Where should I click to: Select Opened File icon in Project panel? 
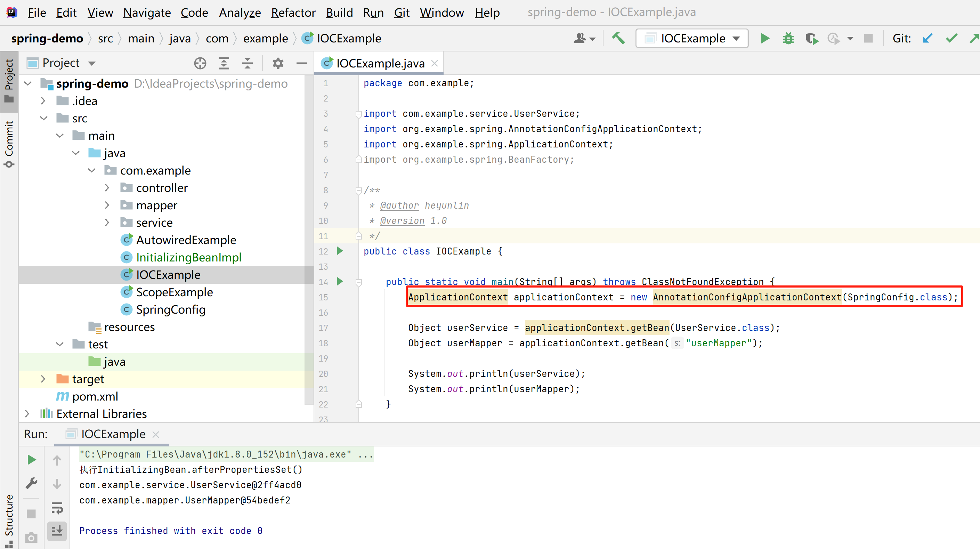(x=200, y=63)
